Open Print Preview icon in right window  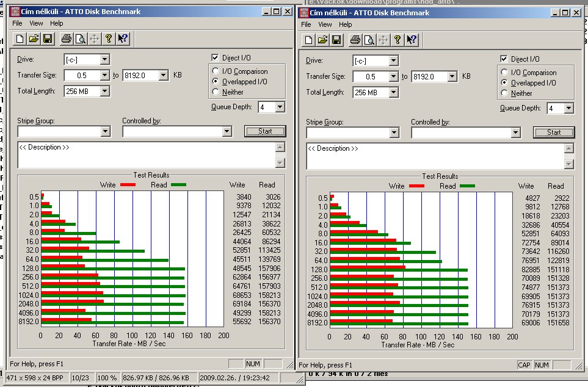pos(369,40)
